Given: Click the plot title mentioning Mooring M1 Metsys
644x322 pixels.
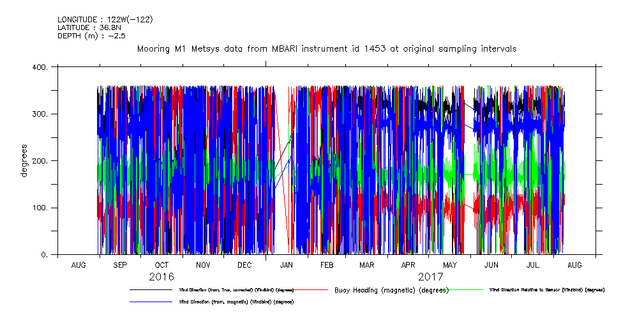Looking at the screenshot, I should 326,49.
